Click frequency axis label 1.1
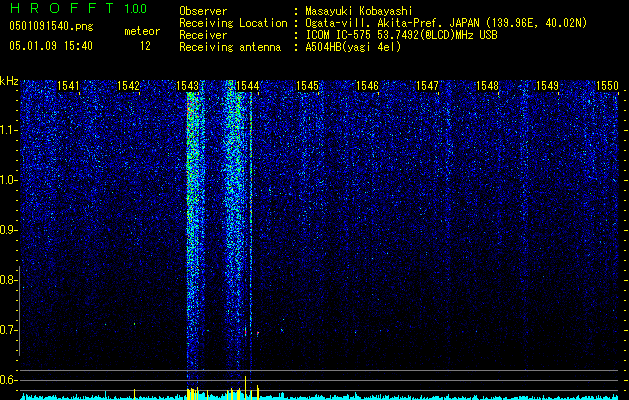Image resolution: width=629 pixels, height=400 pixels. 8,130
